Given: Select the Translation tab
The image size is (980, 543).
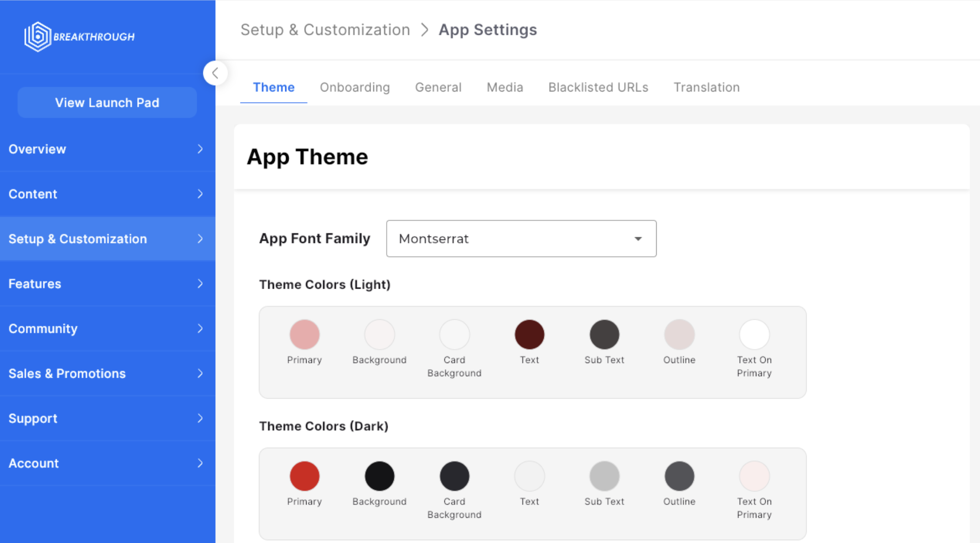Looking at the screenshot, I should 706,87.
